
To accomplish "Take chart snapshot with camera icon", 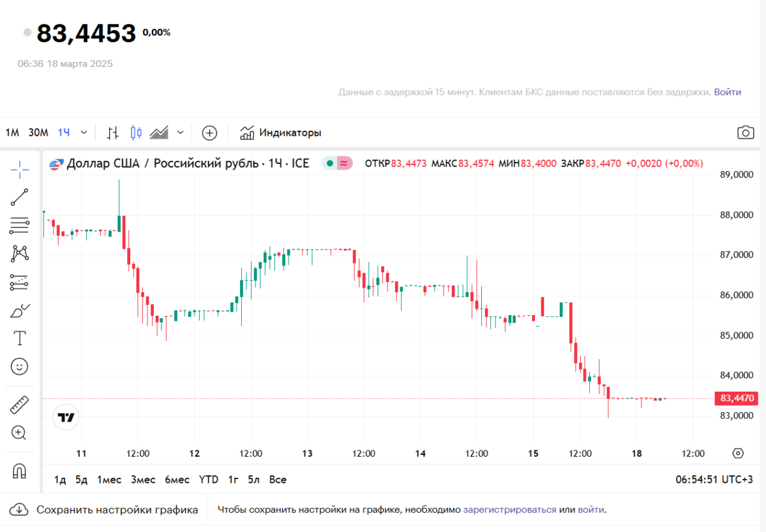I will click(745, 133).
